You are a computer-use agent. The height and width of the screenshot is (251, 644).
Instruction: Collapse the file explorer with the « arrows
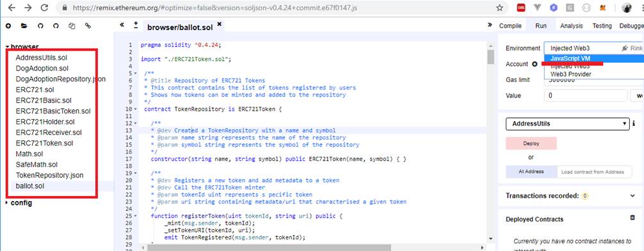tap(122, 24)
